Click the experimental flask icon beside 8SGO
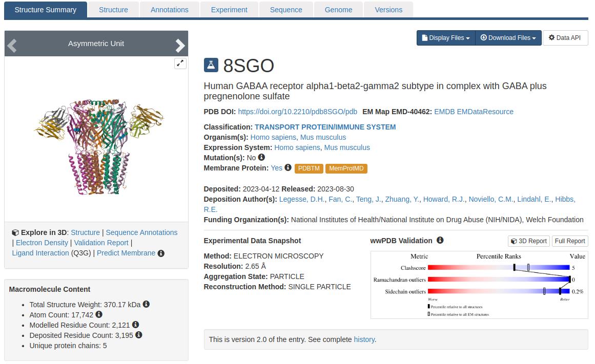The image size is (595, 364). (x=211, y=65)
